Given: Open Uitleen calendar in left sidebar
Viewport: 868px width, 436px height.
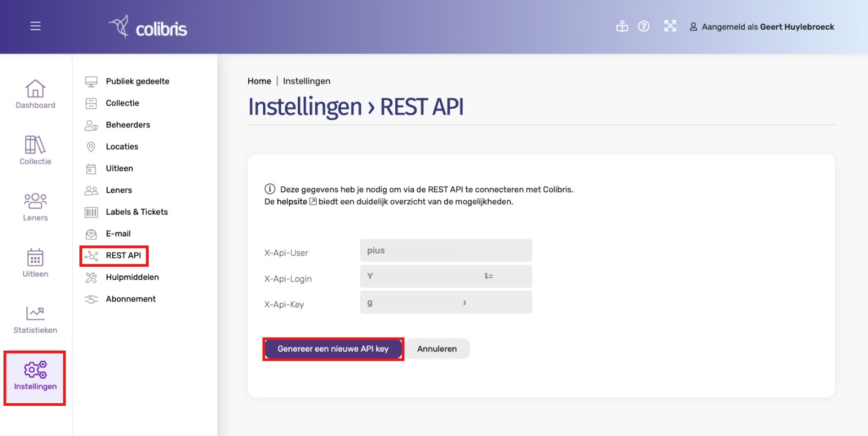Looking at the screenshot, I should click(x=35, y=263).
